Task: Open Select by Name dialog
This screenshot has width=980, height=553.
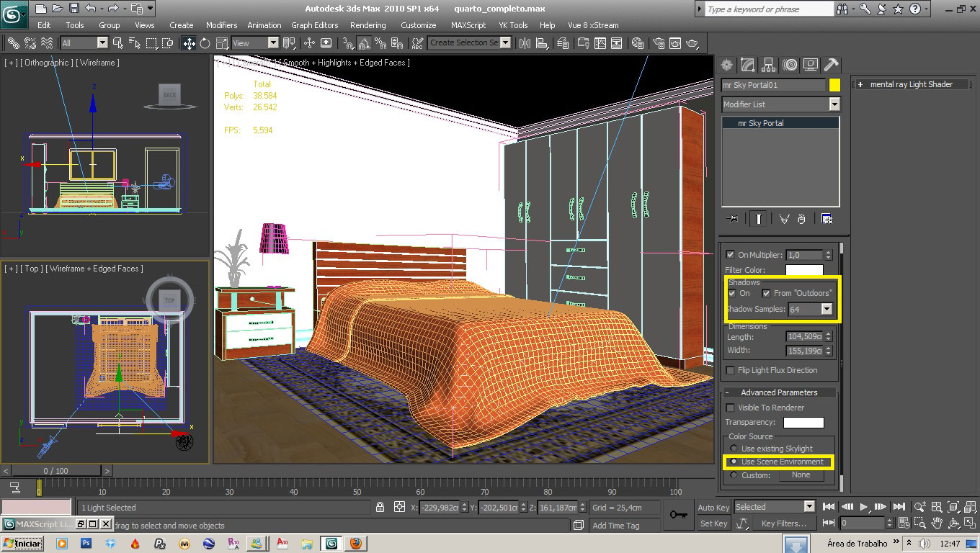Action: click(x=134, y=43)
